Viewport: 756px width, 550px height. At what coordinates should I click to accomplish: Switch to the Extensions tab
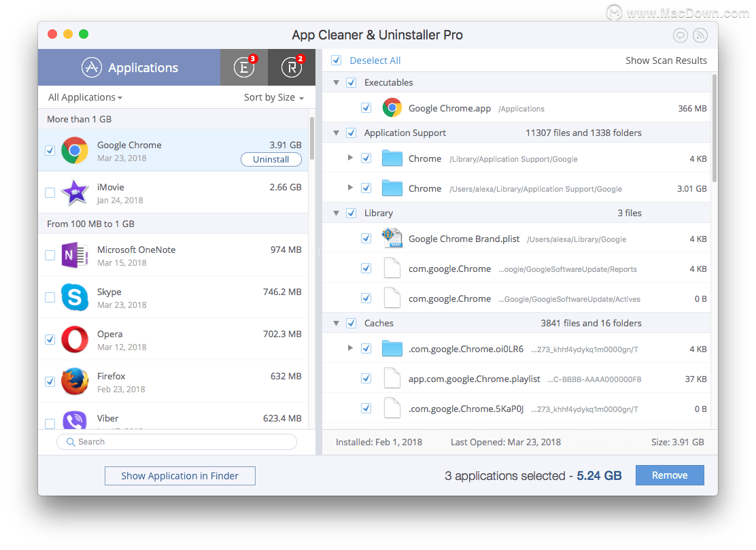[x=244, y=67]
